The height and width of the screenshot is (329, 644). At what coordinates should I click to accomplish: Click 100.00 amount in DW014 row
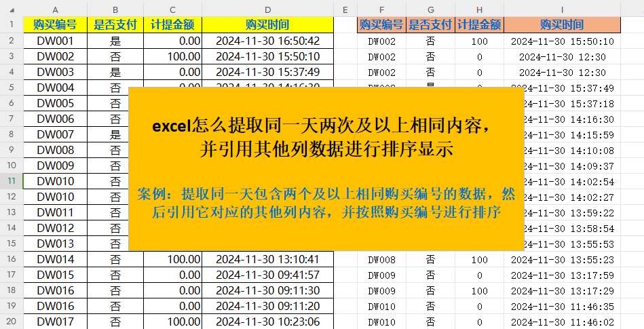(173, 259)
